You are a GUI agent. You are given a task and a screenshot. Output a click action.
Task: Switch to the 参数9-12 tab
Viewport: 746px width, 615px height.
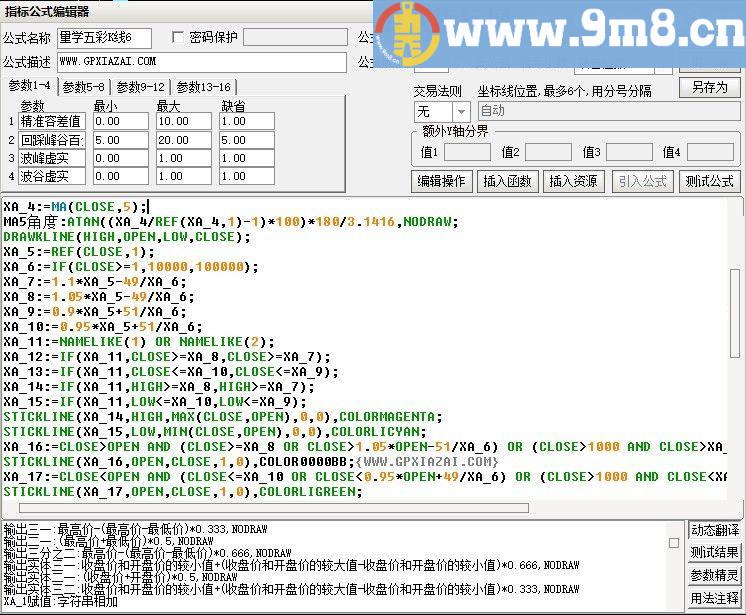pos(141,87)
